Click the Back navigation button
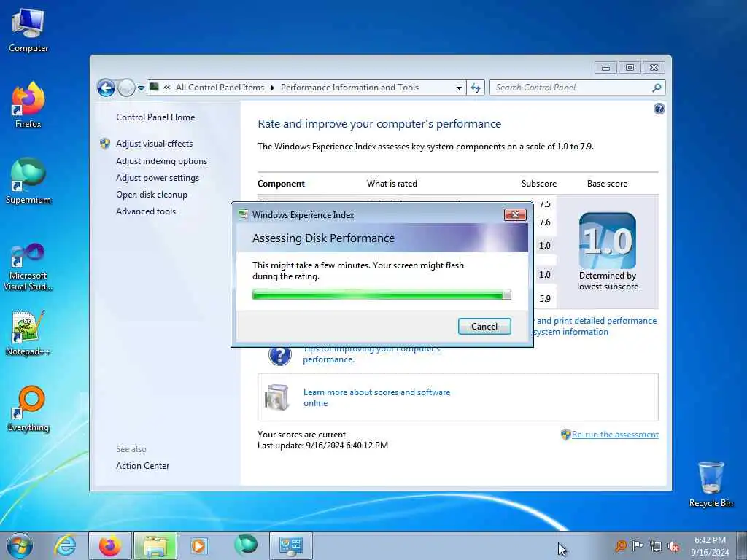747x560 pixels. click(107, 87)
